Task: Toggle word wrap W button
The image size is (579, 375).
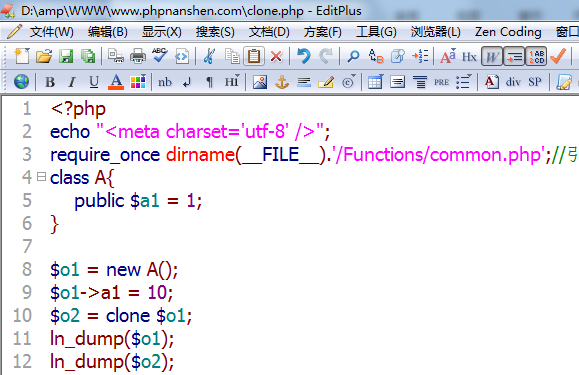Action: coord(492,56)
